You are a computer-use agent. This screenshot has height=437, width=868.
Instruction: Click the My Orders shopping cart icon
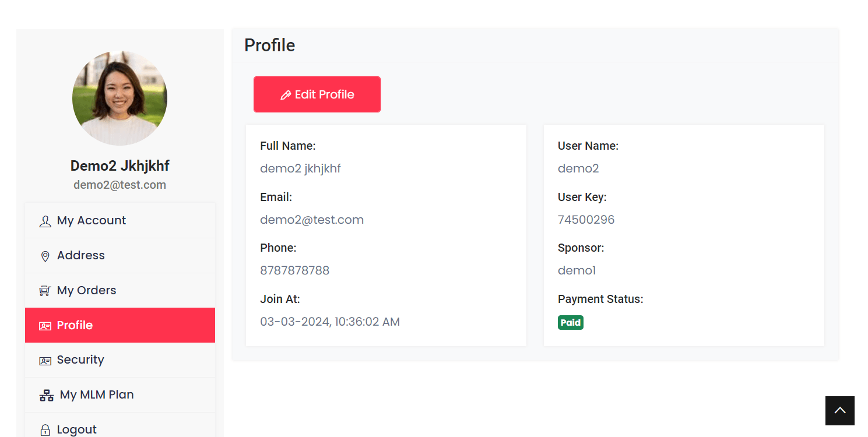pyautogui.click(x=45, y=290)
